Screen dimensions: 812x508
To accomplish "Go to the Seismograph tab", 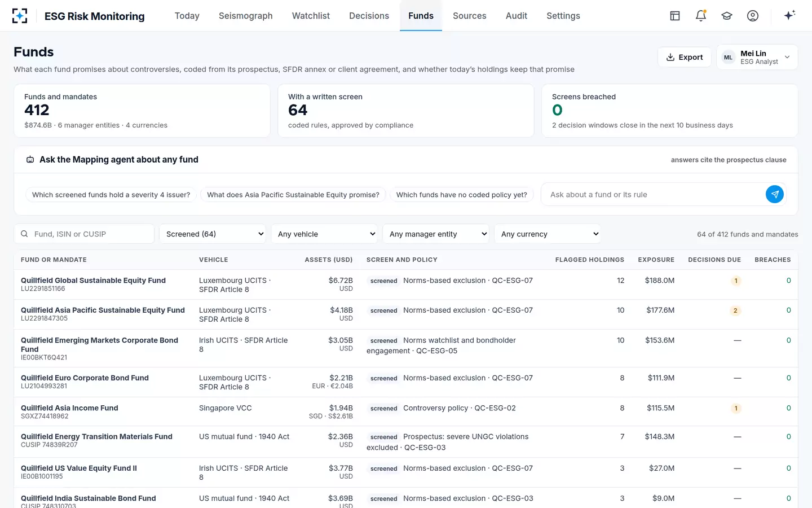I will coord(246,16).
